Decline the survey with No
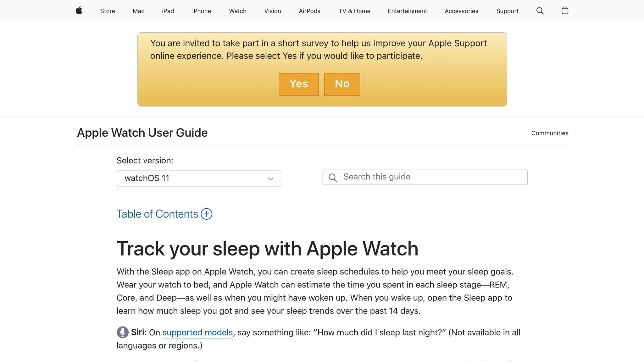The image size is (644, 362). click(342, 84)
